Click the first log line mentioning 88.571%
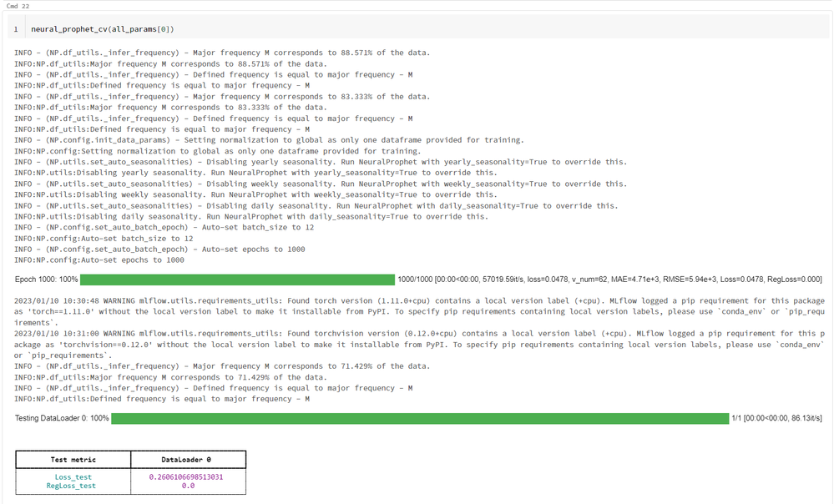This screenshot has width=834, height=504. click(x=222, y=53)
